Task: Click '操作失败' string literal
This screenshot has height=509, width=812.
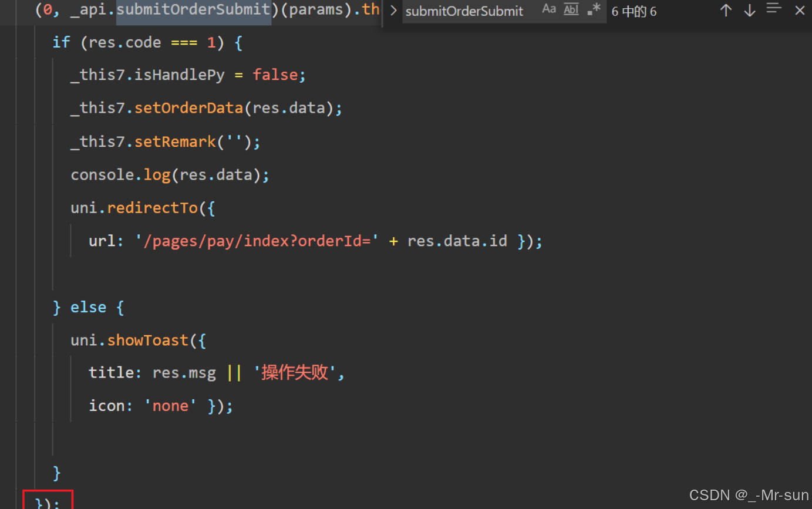Action: point(295,373)
